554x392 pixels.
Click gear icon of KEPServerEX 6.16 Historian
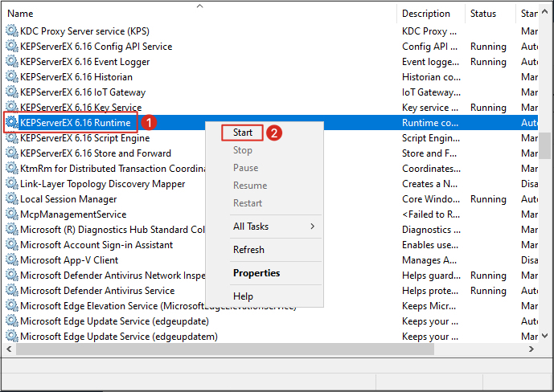pyautogui.click(x=12, y=76)
